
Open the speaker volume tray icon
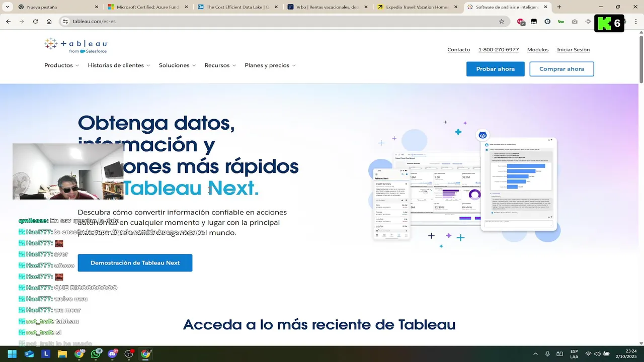[x=597, y=354]
